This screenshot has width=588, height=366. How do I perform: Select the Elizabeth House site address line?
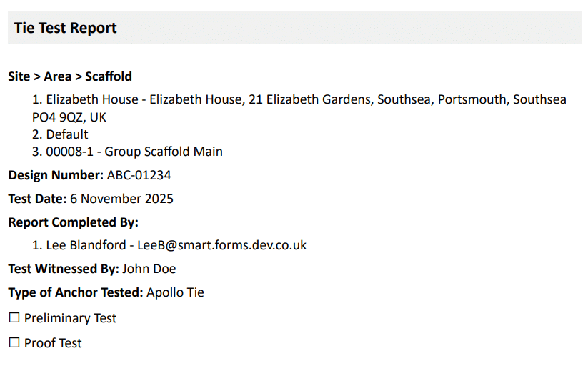coord(300,99)
